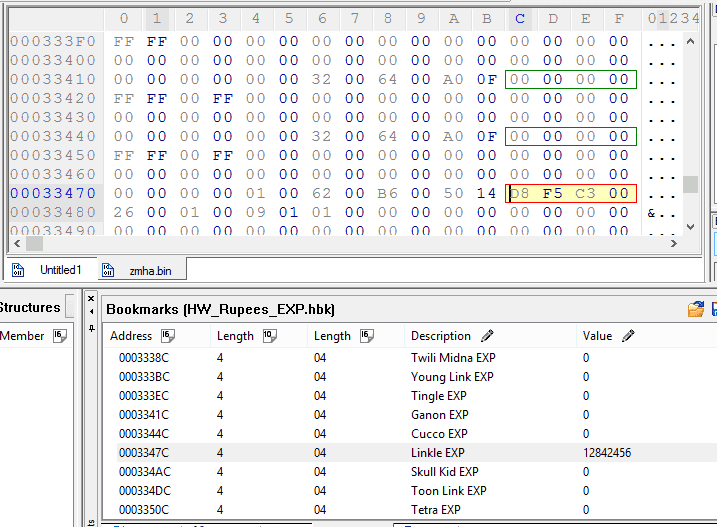
Task: Click byte A0 in row 00033410
Action: coord(453,80)
